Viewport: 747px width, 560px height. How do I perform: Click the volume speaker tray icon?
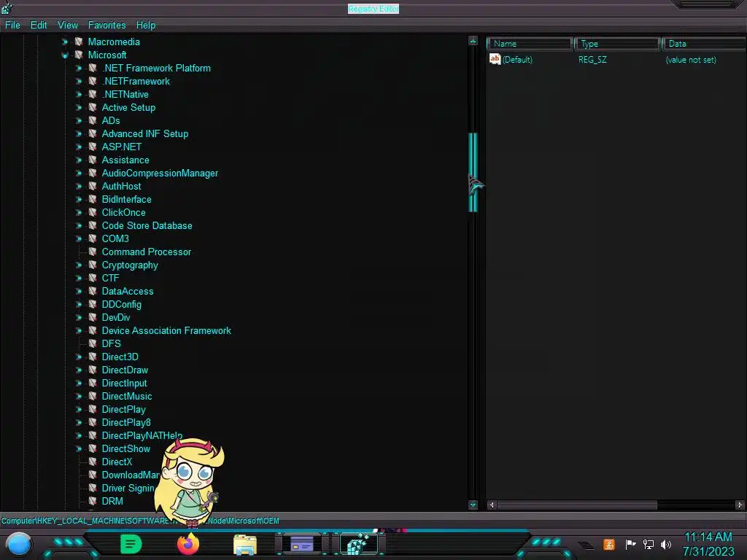[x=666, y=544]
